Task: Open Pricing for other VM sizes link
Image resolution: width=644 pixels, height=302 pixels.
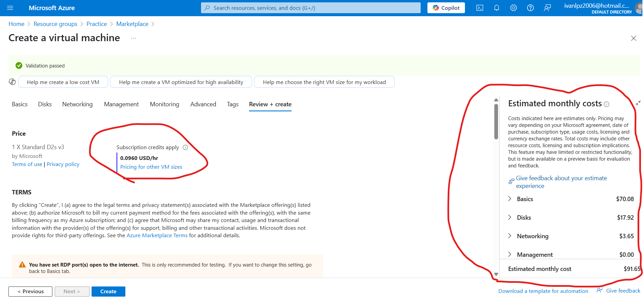Action: (x=151, y=167)
